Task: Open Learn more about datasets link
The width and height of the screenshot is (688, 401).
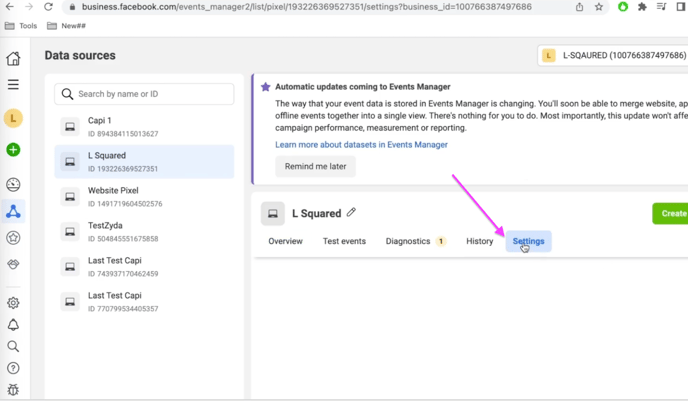Action: click(361, 145)
